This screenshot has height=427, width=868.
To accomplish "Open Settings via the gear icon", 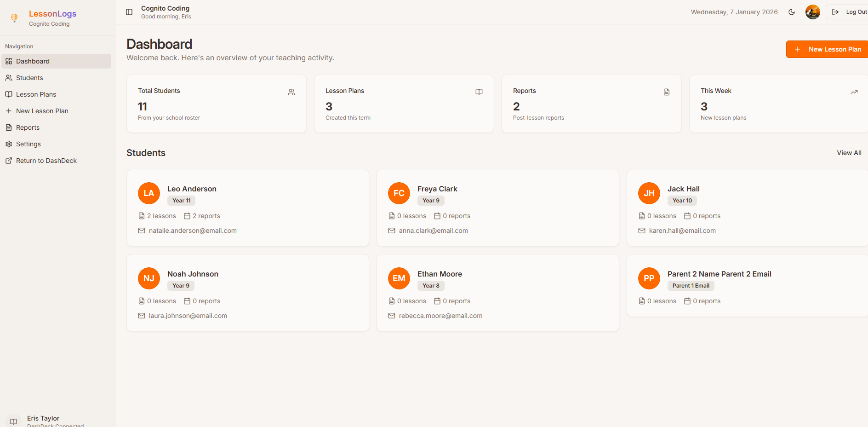I will pos(8,144).
